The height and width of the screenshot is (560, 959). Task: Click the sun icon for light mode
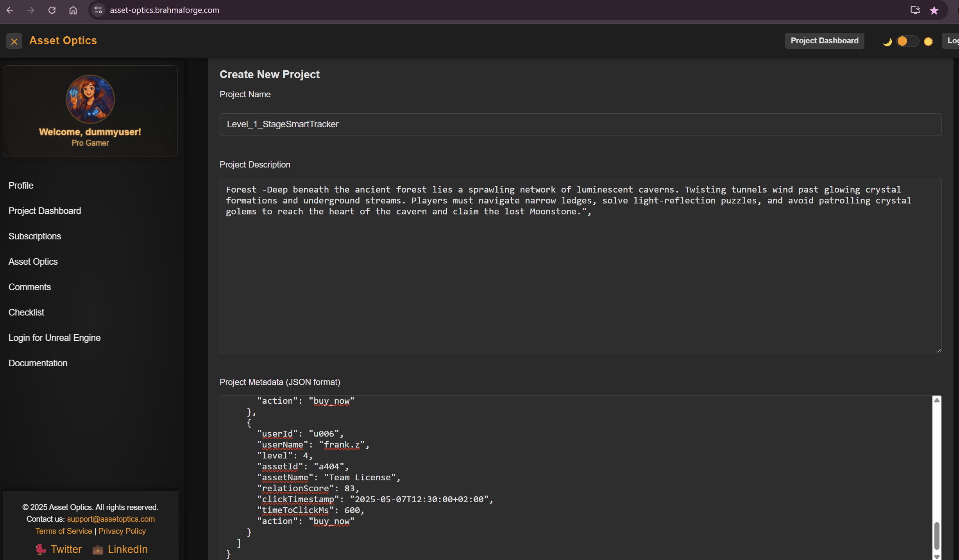[929, 41]
